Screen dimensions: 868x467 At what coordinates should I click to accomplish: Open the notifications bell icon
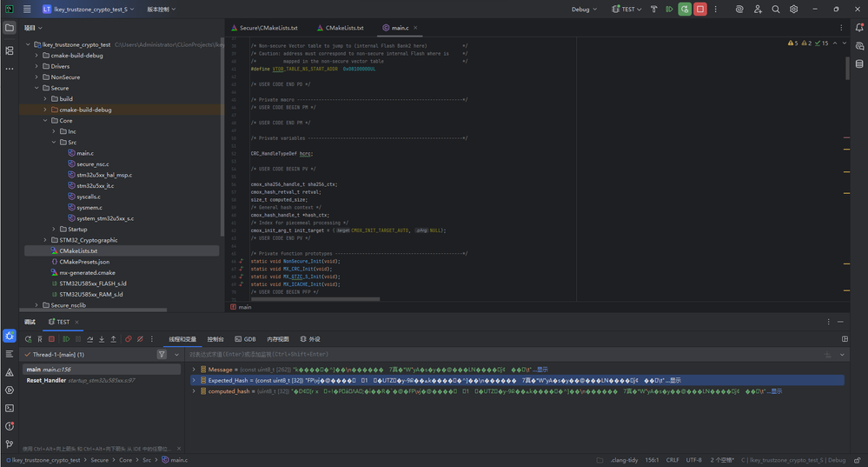tap(859, 29)
